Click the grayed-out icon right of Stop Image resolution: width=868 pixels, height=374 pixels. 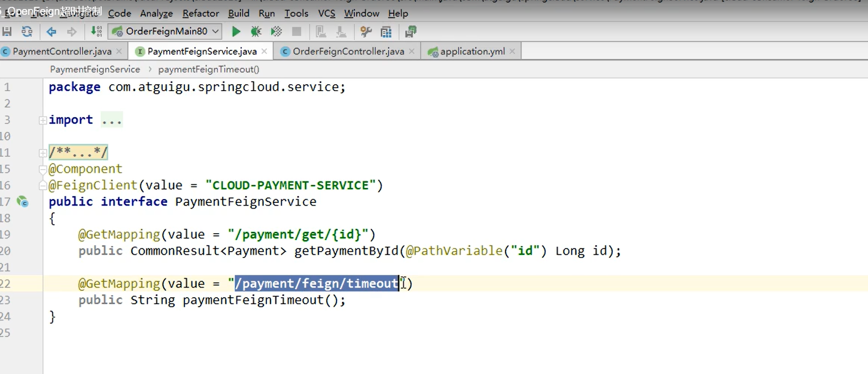(321, 32)
